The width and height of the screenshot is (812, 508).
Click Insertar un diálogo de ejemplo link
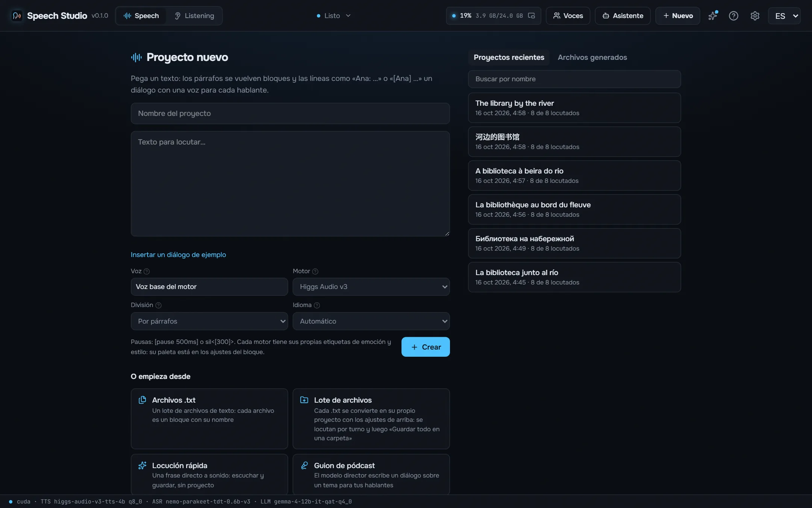[x=178, y=255]
